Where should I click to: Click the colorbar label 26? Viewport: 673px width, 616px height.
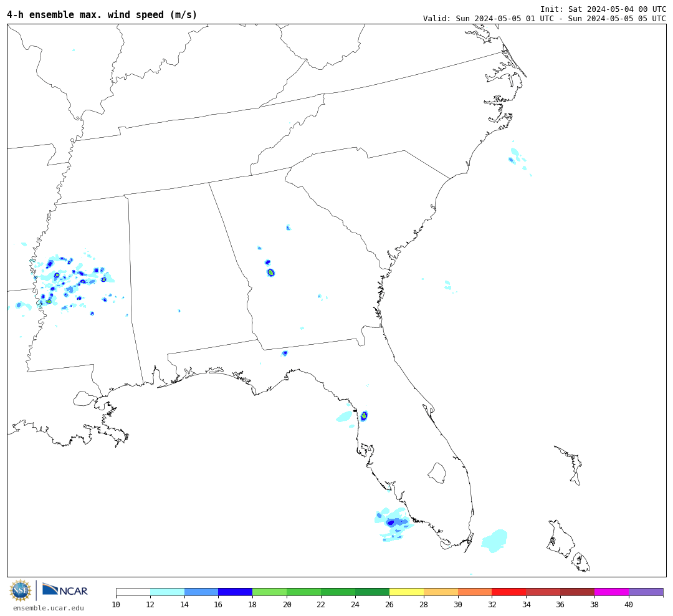[x=389, y=604]
